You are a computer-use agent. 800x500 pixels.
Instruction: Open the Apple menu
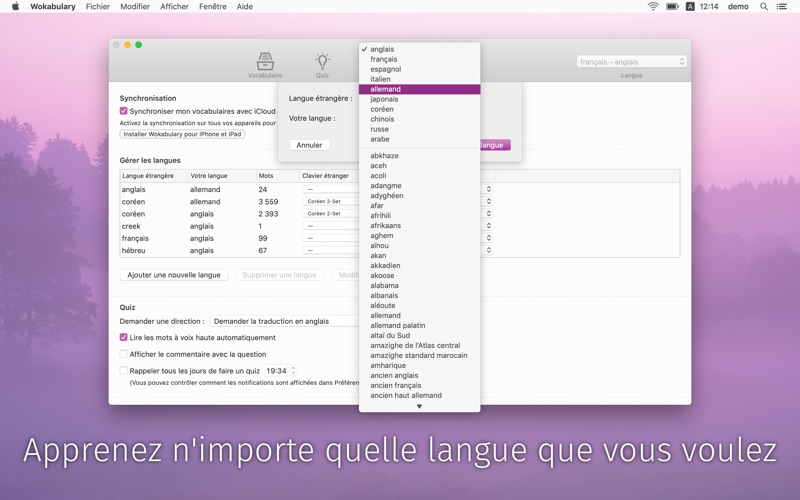coord(15,6)
